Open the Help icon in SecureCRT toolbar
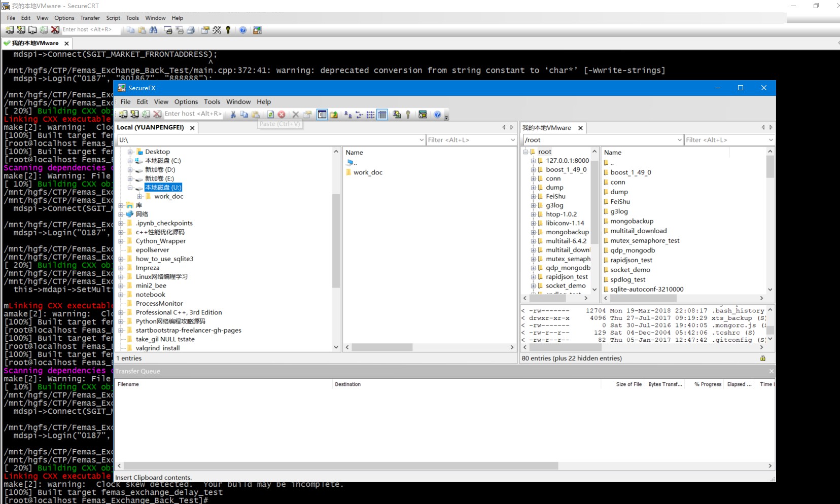Screen dimensions: 840x504 click(x=243, y=30)
